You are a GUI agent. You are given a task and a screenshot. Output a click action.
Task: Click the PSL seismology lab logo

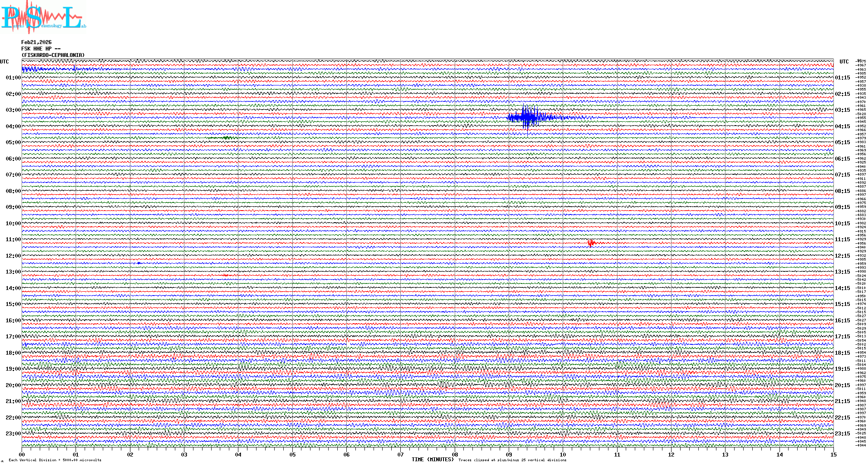point(43,17)
